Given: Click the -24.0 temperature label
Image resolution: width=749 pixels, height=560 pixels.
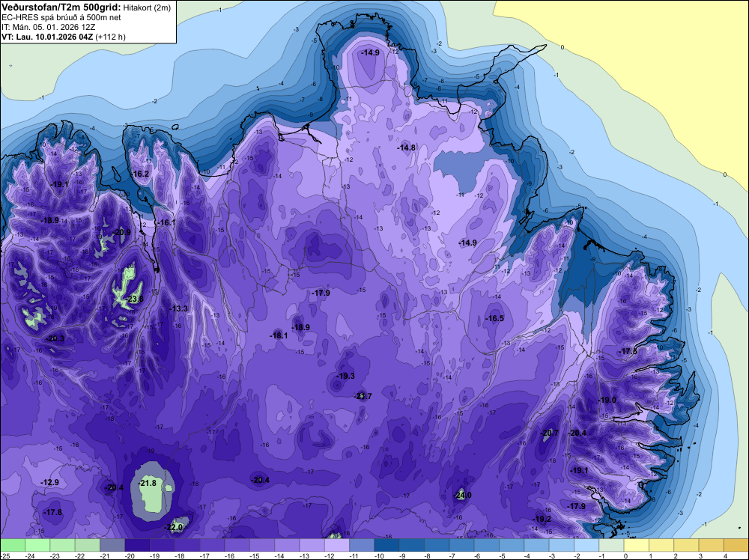Looking at the screenshot, I should pyautogui.click(x=462, y=495).
